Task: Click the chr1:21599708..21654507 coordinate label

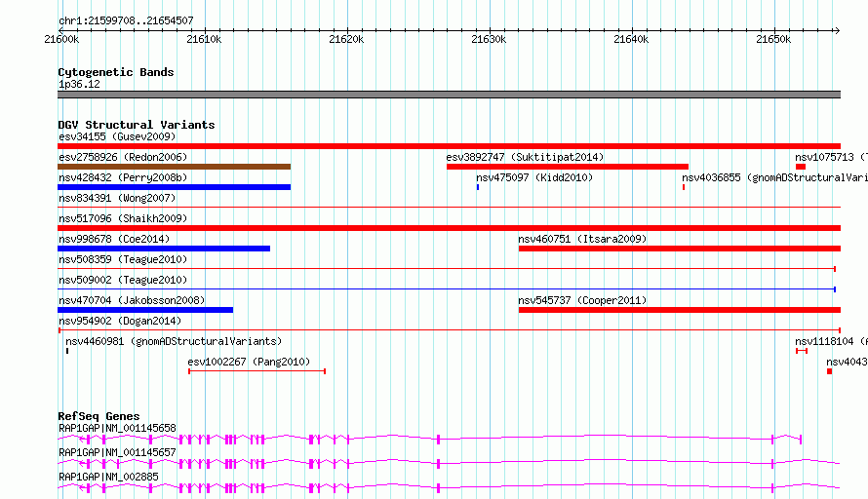Action: pyautogui.click(x=126, y=20)
